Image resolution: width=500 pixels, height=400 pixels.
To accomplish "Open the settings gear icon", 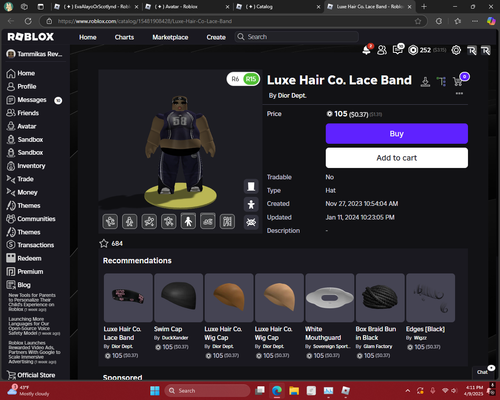I will [x=456, y=50].
